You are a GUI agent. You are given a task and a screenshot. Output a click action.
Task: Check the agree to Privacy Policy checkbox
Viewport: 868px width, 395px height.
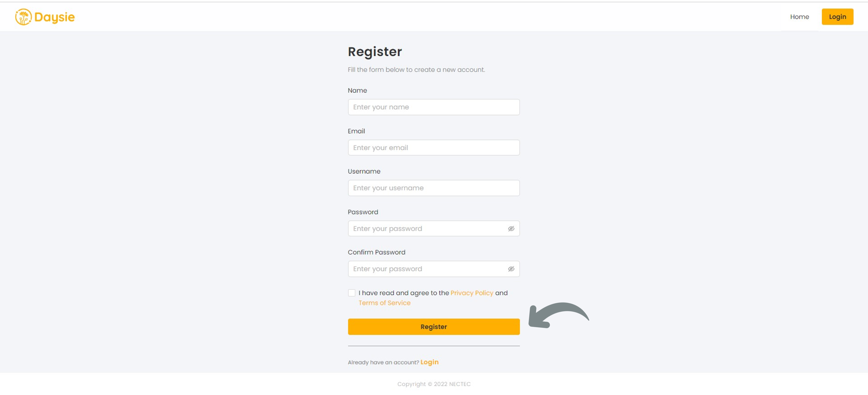click(x=352, y=293)
